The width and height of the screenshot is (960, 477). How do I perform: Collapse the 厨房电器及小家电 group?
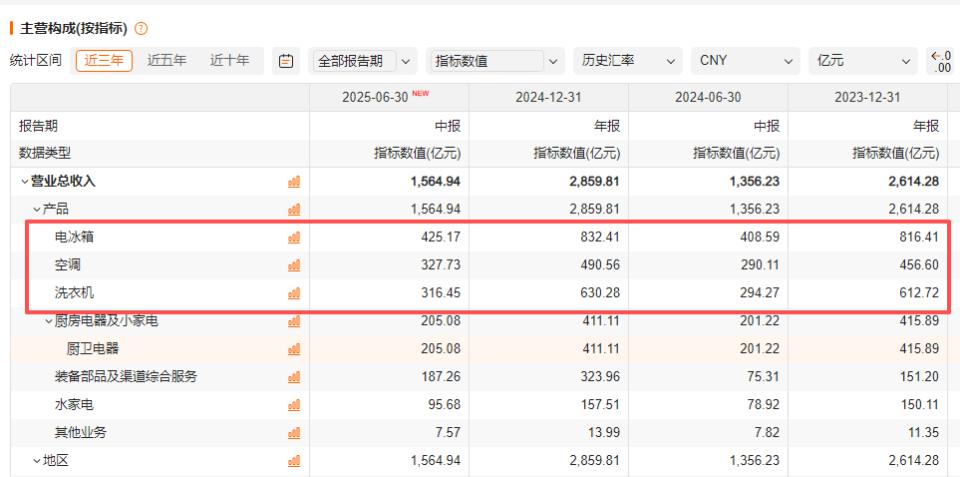(48, 321)
